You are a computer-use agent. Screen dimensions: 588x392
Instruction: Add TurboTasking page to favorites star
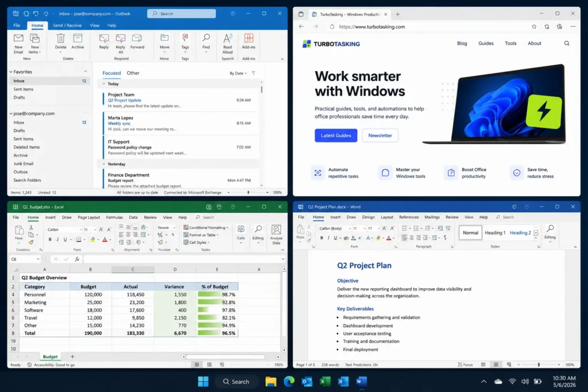[x=533, y=26]
